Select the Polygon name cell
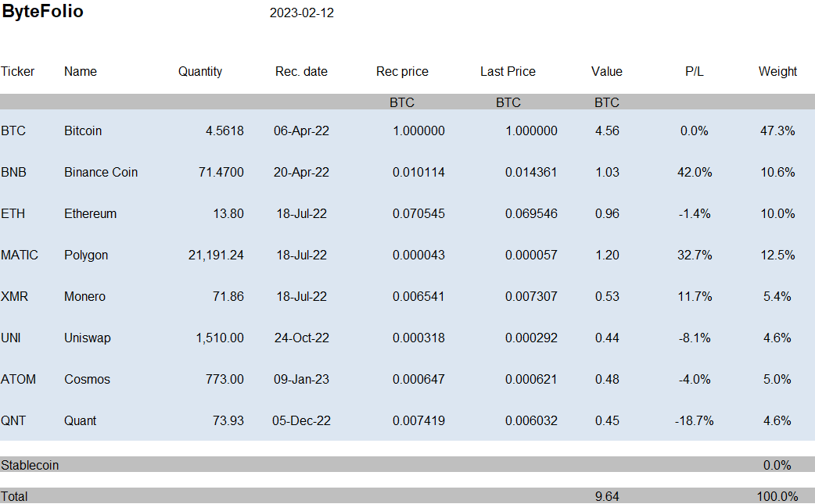The height and width of the screenshot is (504, 815). tap(86, 256)
